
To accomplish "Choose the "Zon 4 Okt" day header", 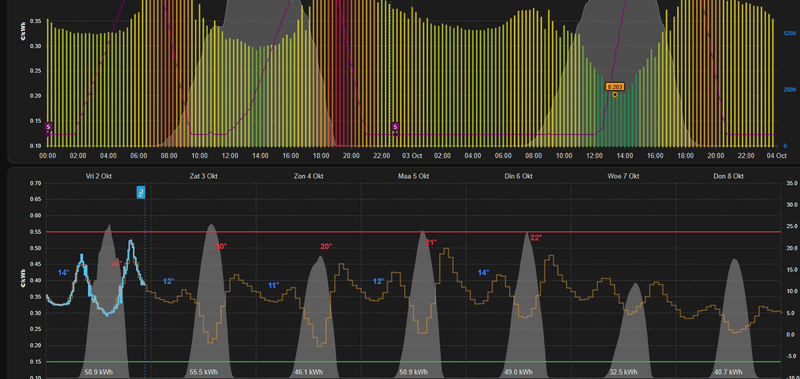I will click(309, 176).
